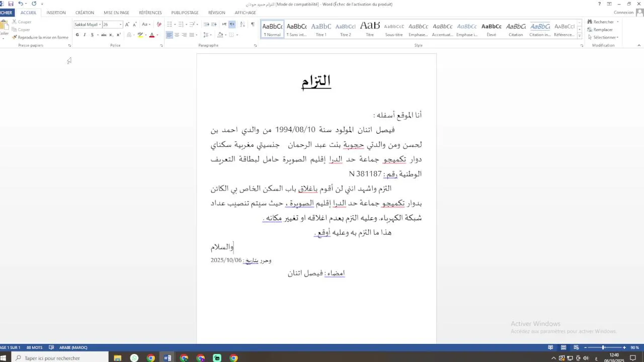Click the 90 % zoom level
This screenshot has width=644, height=362.
[x=634, y=347]
